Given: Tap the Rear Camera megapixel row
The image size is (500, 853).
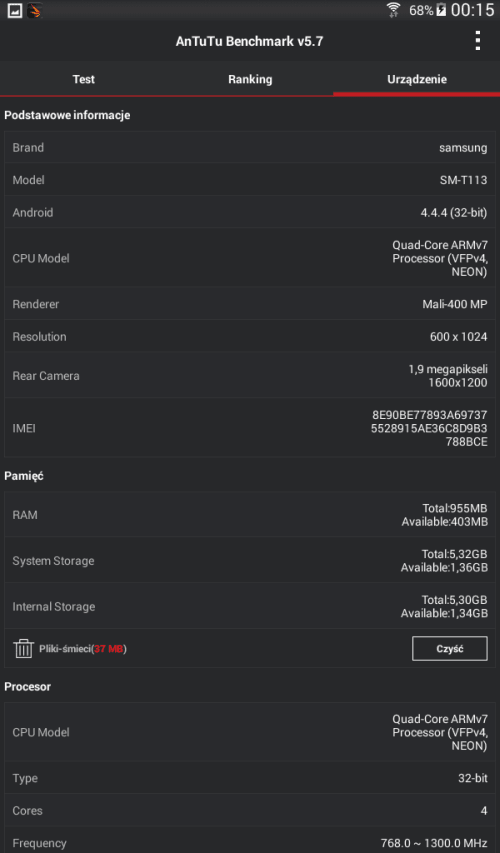Looking at the screenshot, I should pyautogui.click(x=250, y=376).
